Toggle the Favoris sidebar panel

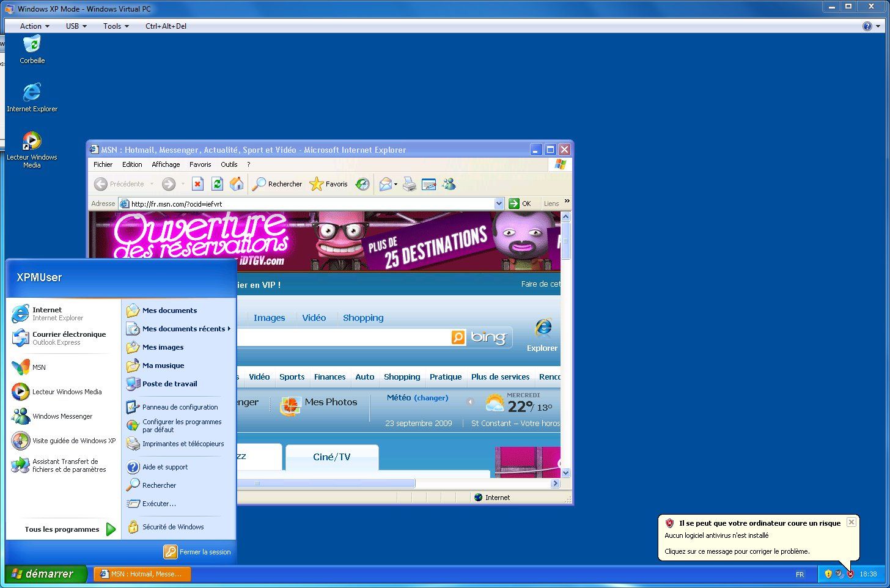point(328,184)
